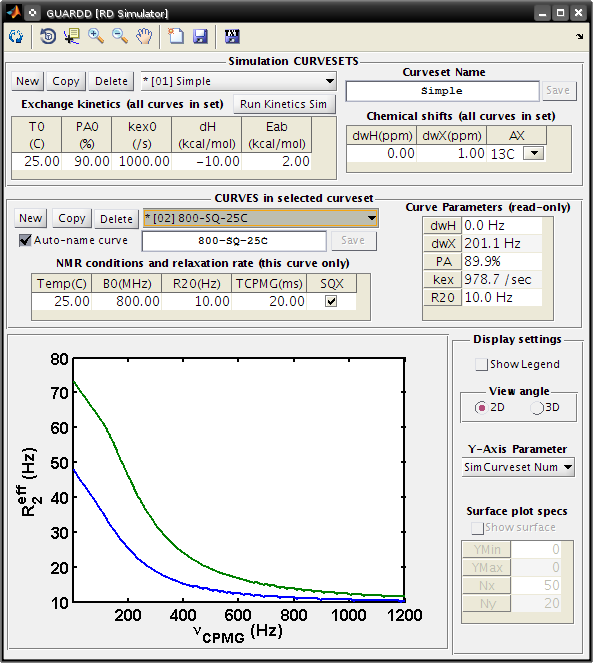Viewport: 593px width, 663px height.
Task: Click the toolbar dock arrow at far right
Action: 579,36
